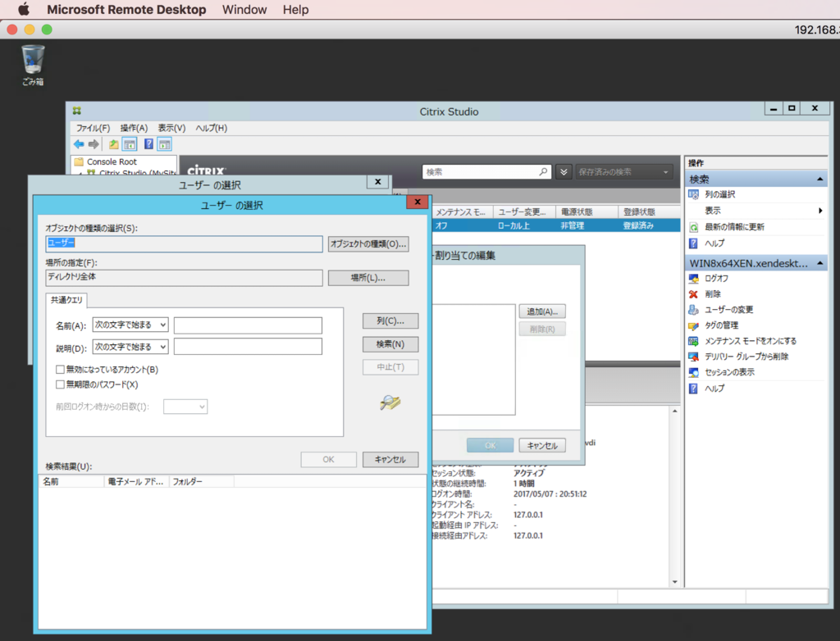Screen dimensions: 840x641
Task: Click the 名前(A) text input field
Action: 248,325
